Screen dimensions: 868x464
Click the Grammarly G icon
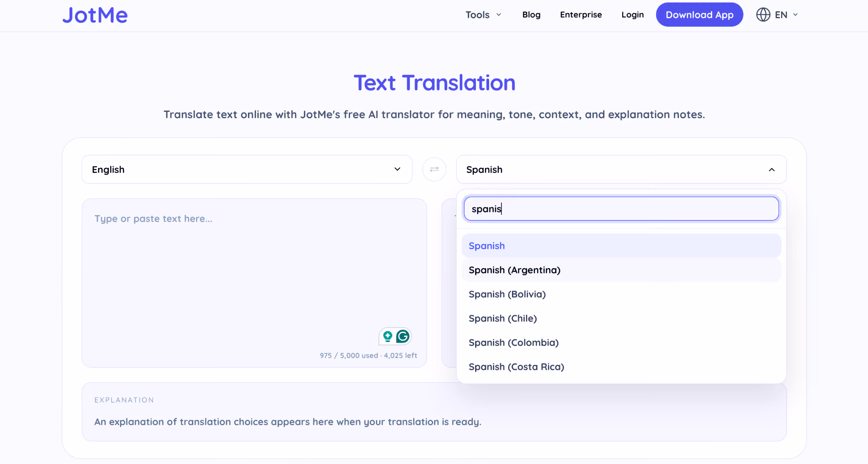pyautogui.click(x=403, y=336)
